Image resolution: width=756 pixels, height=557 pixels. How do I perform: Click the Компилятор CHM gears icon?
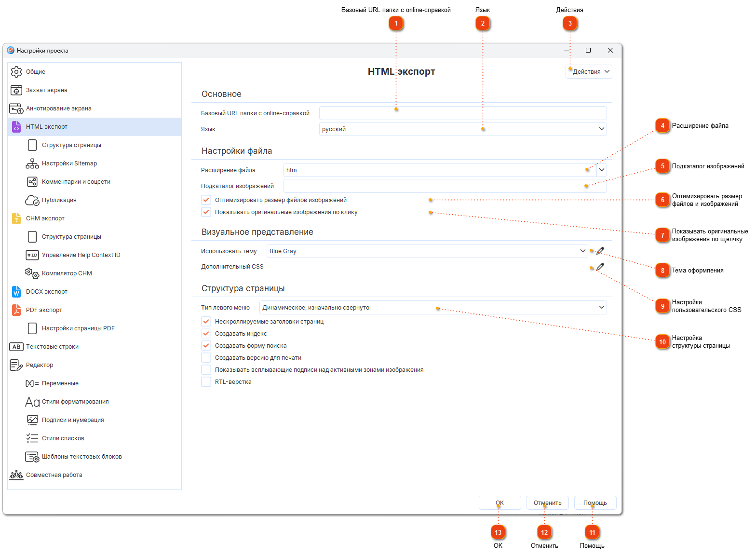click(32, 273)
